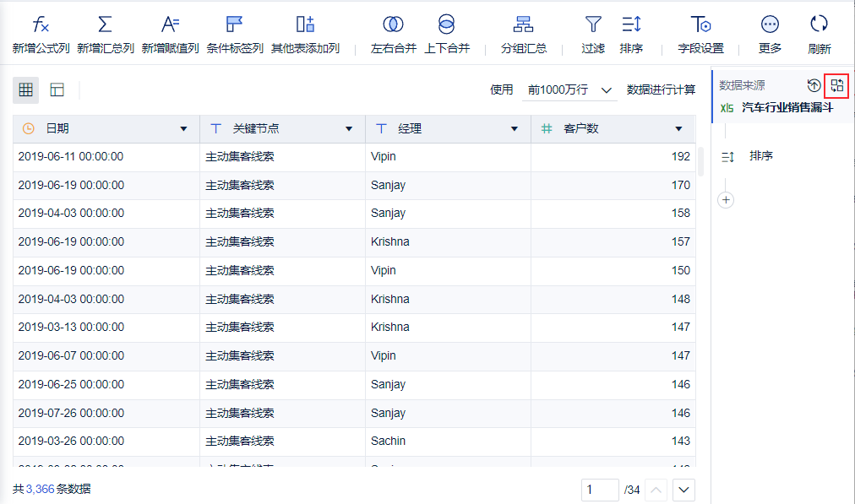This screenshot has width=855, height=504.
Task: Select the cell with value 192
Action: pyautogui.click(x=613, y=157)
